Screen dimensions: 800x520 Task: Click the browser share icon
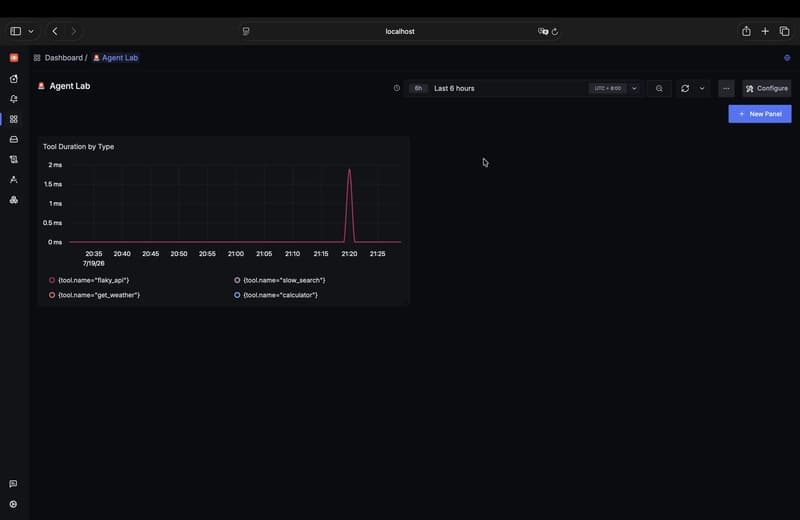(746, 31)
